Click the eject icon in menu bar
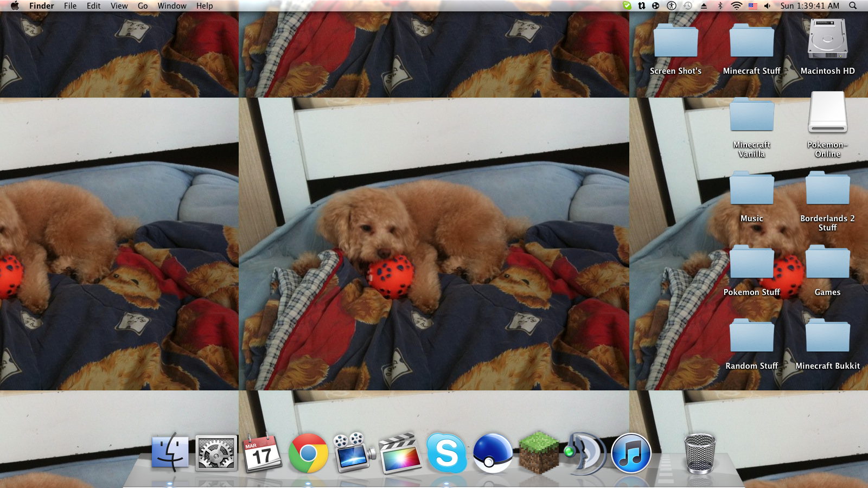 coord(704,6)
